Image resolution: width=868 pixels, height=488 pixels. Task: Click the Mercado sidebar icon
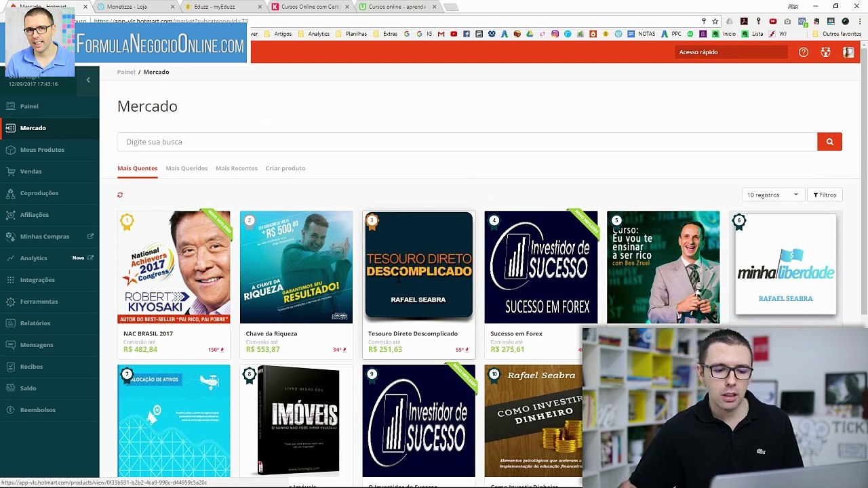point(10,128)
